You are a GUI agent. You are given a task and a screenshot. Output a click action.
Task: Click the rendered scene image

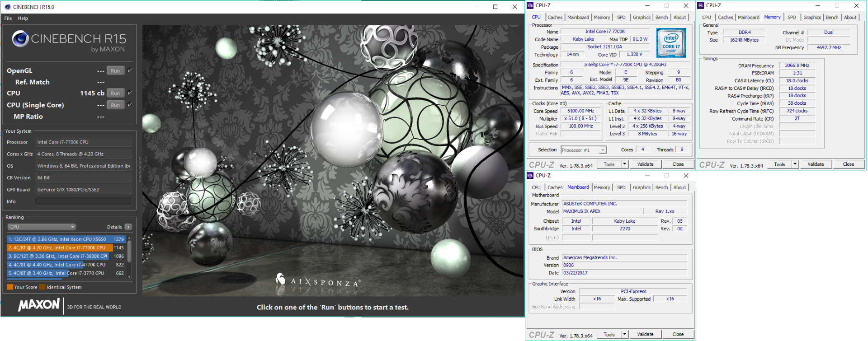[333, 160]
